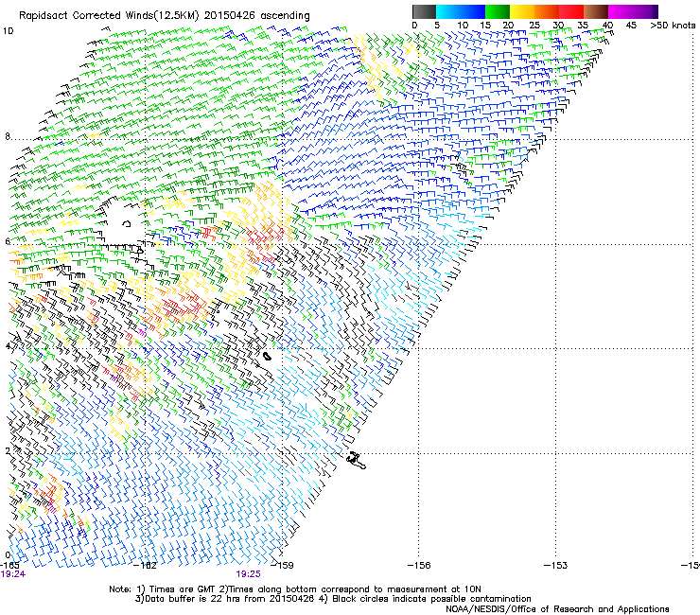The image size is (700, 615).
Task: Select the yellow 20-25 knots legend swatch
Action: pos(522,11)
